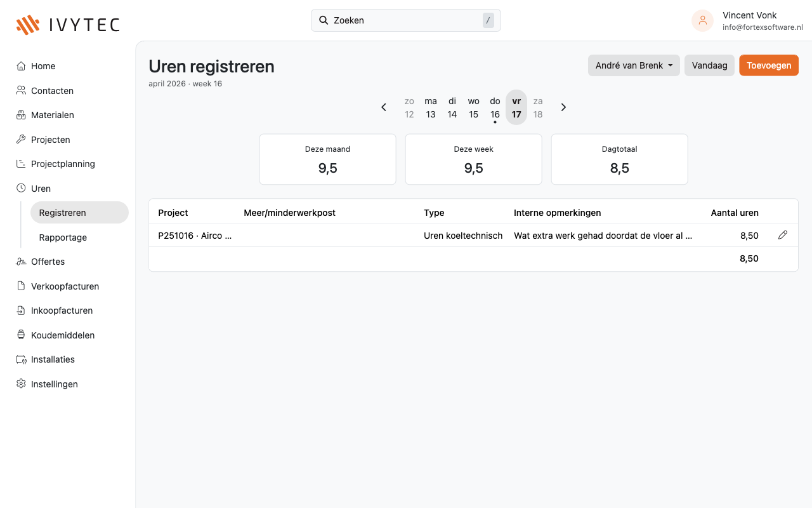Click the Projectplanning chart icon

[21, 164]
